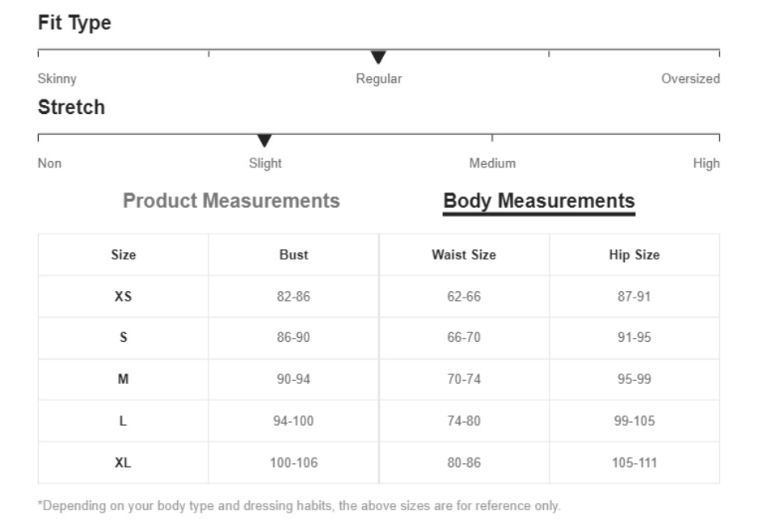This screenshot has height=532, width=763.
Task: Select the XS size row
Action: tap(378, 297)
